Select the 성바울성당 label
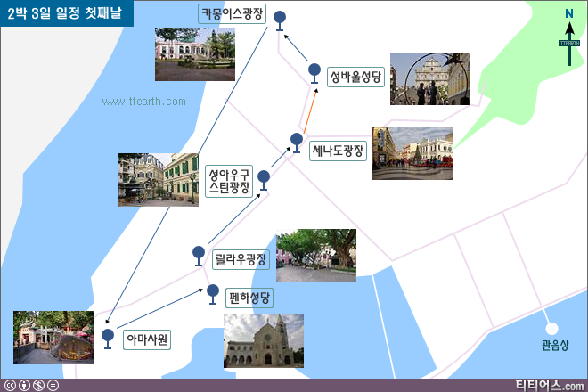 pyautogui.click(x=355, y=77)
